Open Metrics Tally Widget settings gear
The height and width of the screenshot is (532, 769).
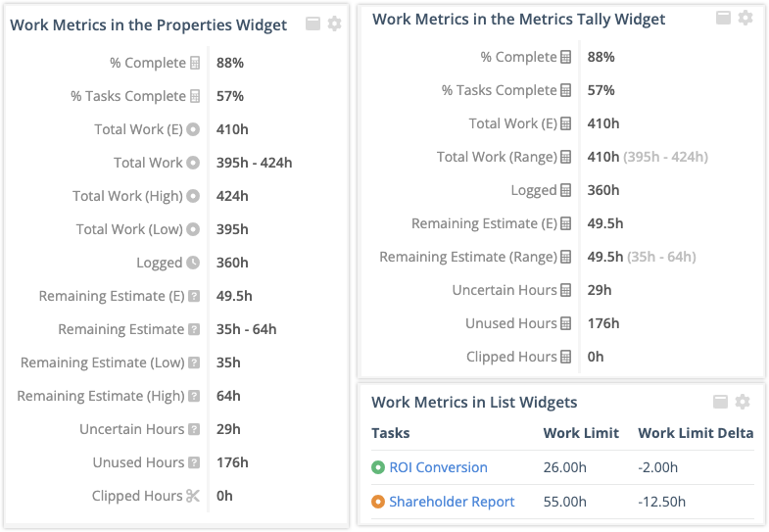click(x=745, y=18)
